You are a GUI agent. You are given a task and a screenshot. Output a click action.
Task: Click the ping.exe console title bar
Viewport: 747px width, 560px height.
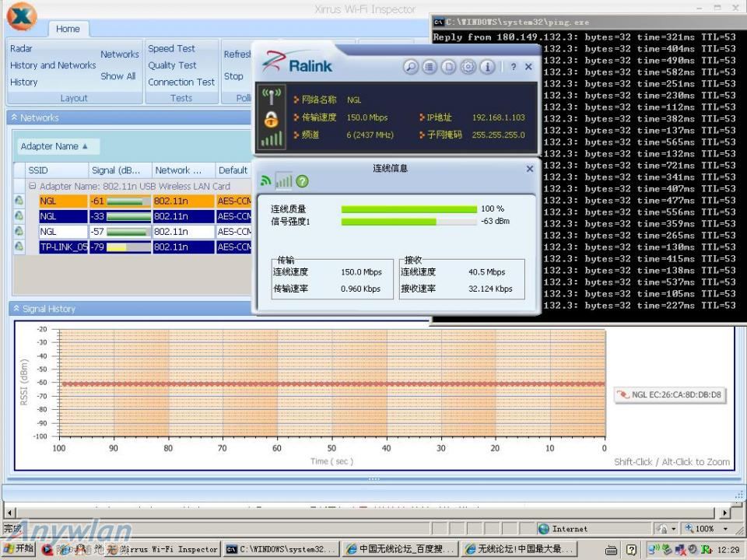click(589, 22)
